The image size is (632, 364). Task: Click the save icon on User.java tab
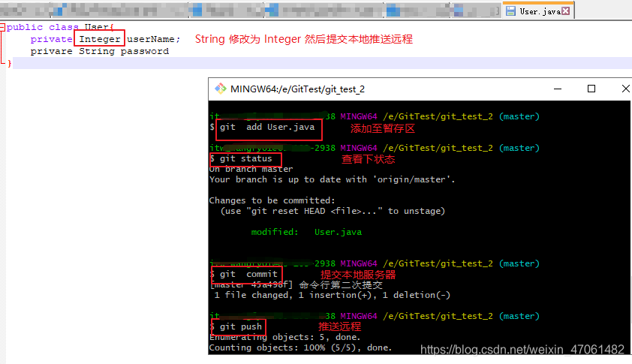(510, 11)
